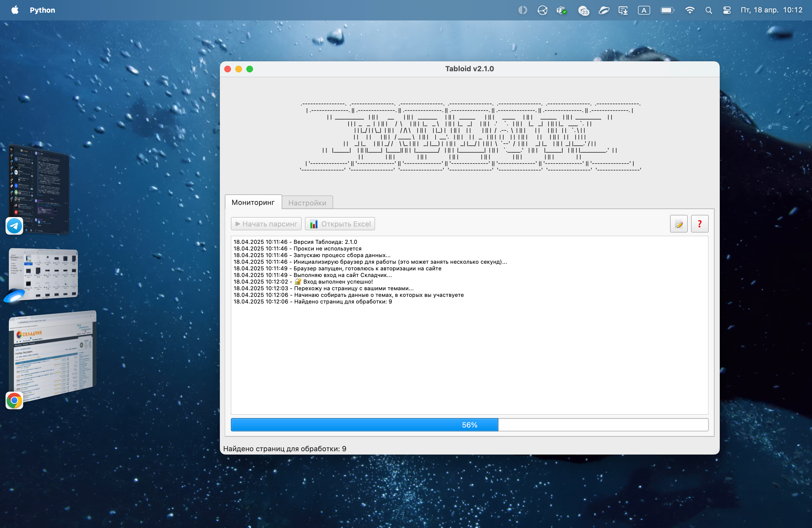Click the keyboard input source A icon
The width and height of the screenshot is (812, 528).
tap(644, 10)
